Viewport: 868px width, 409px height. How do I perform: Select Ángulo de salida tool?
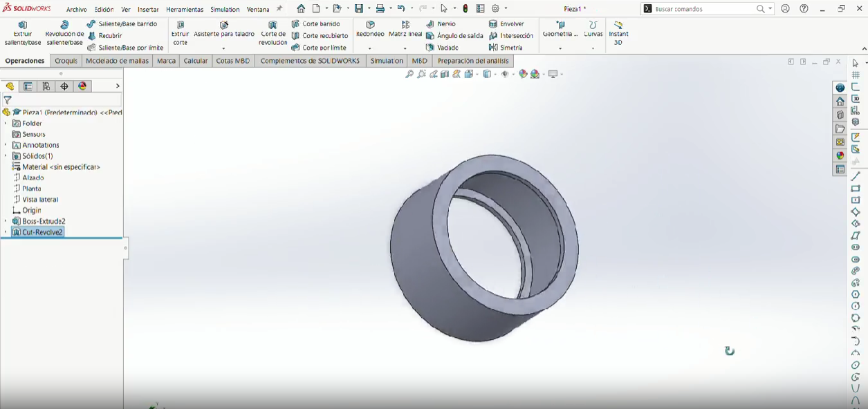pos(454,36)
